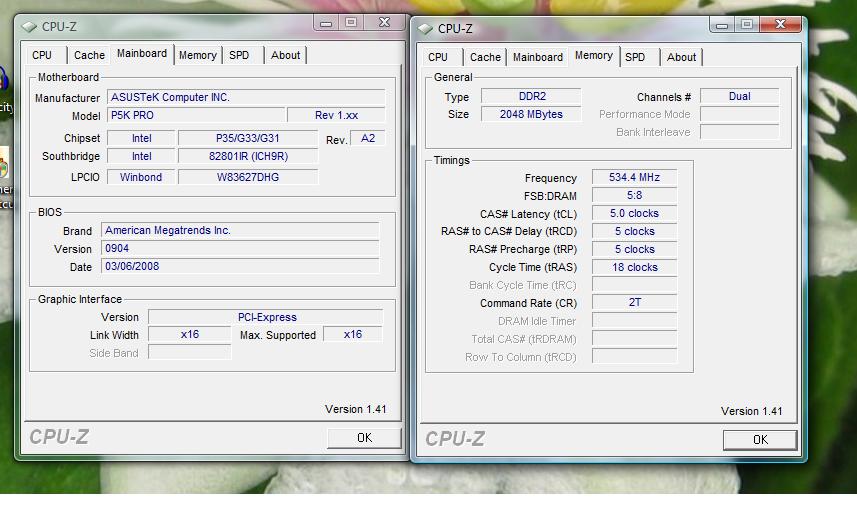Viewport: 857px width, 512px height.
Task: Close the right CPU-Z Memory window
Action: (x=780, y=25)
